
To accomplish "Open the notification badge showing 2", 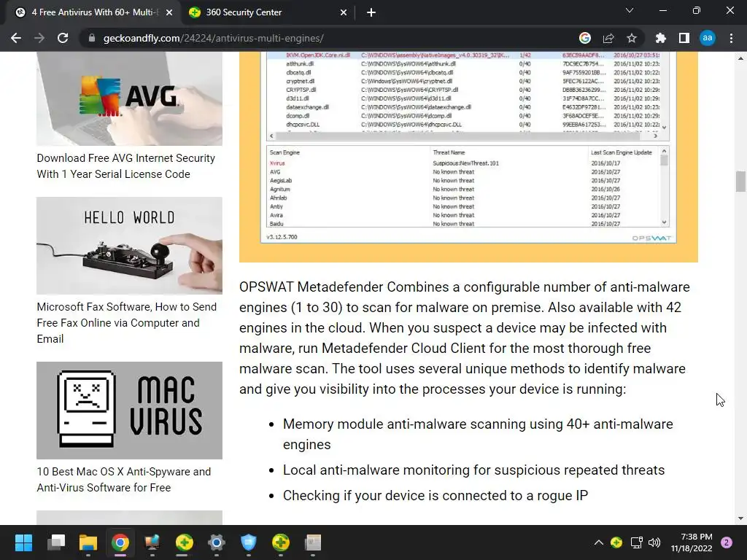I will (727, 542).
